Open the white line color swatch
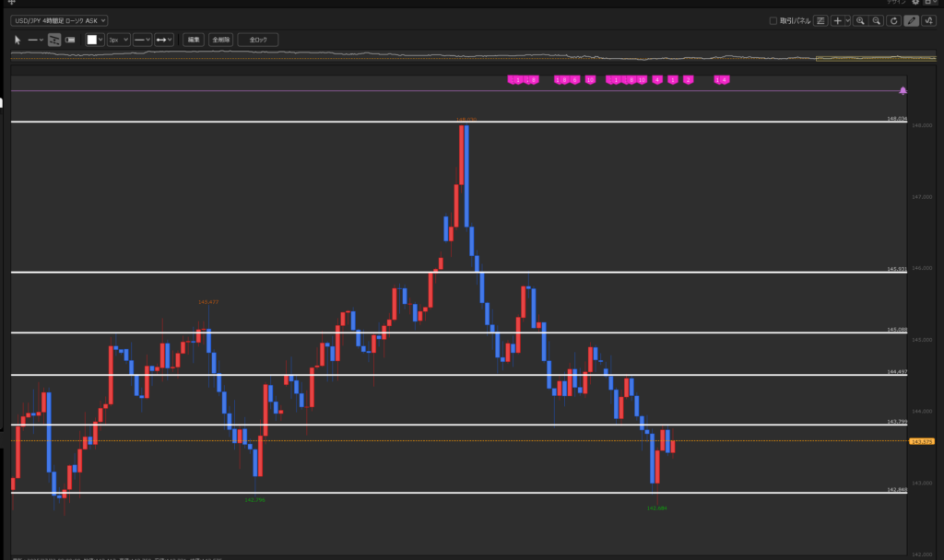This screenshot has height=560, width=944. [x=91, y=40]
